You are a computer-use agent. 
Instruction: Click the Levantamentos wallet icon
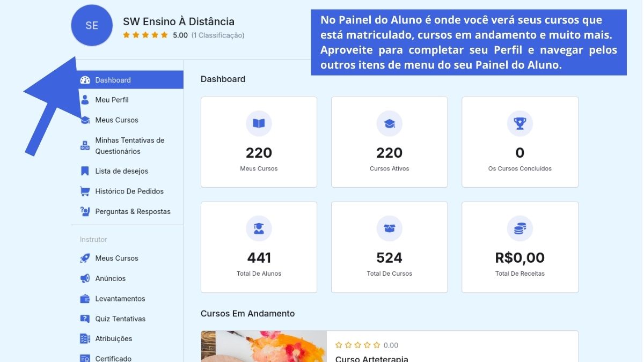[85, 299]
